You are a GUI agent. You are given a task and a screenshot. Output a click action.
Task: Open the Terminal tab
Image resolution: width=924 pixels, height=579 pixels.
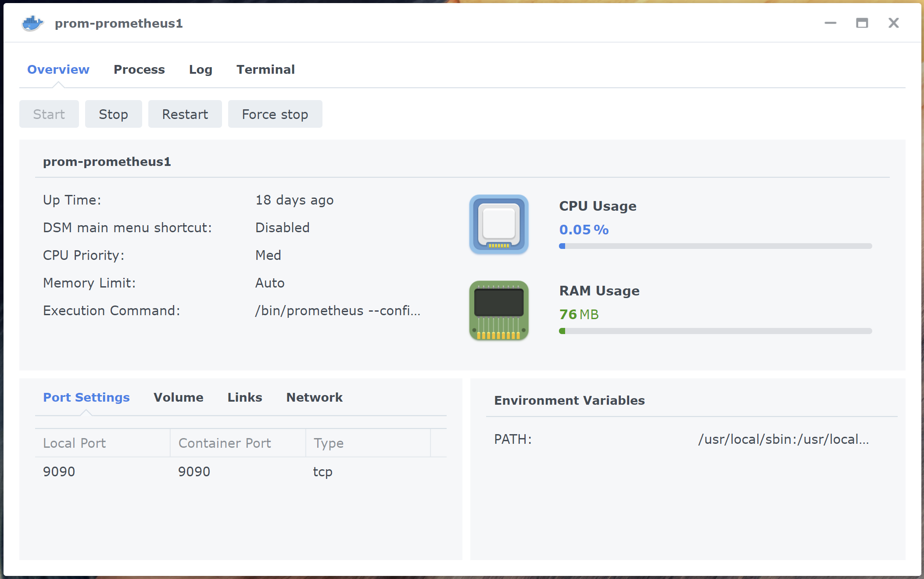click(265, 69)
